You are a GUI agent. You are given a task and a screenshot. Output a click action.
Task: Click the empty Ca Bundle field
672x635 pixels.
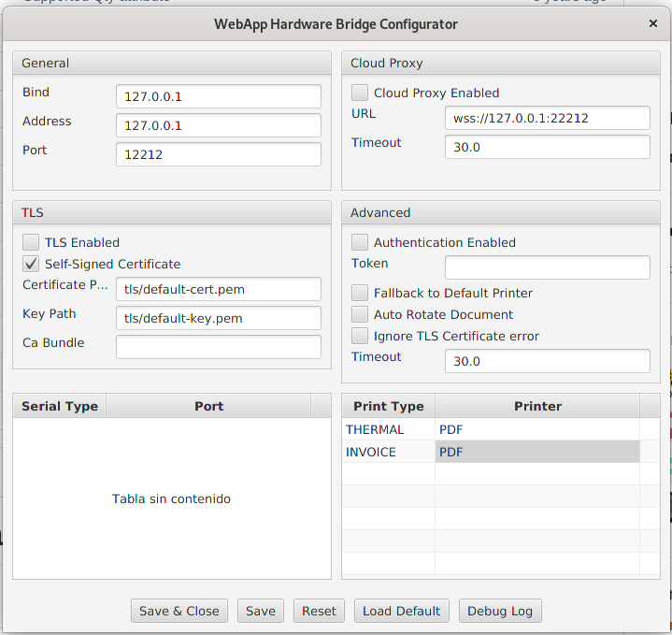(x=219, y=347)
